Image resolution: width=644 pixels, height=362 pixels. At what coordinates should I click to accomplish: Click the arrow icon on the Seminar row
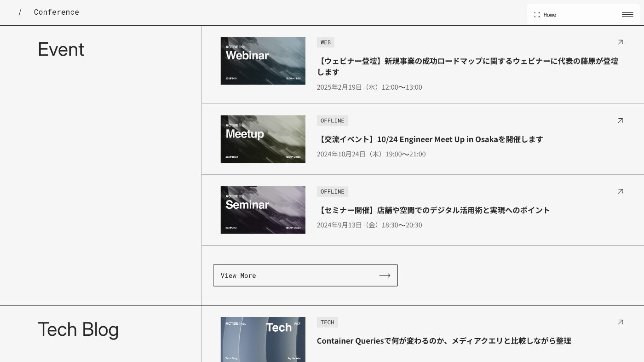[620, 191]
